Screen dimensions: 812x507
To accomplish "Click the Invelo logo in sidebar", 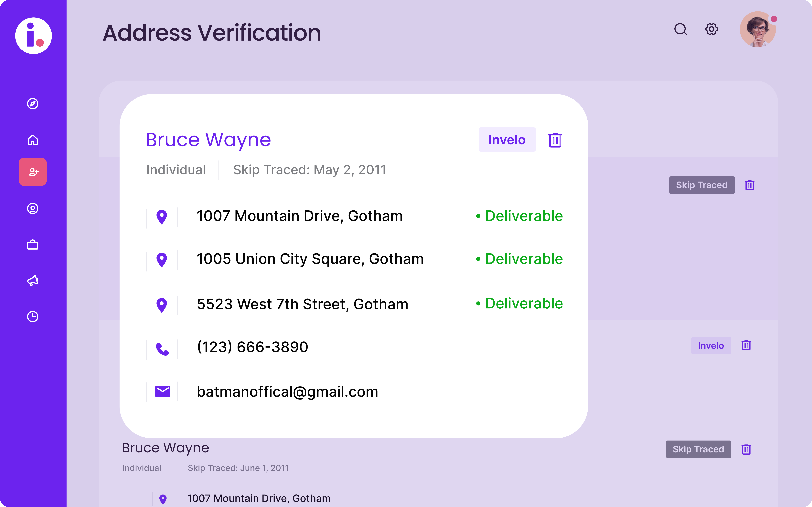I will tap(34, 35).
